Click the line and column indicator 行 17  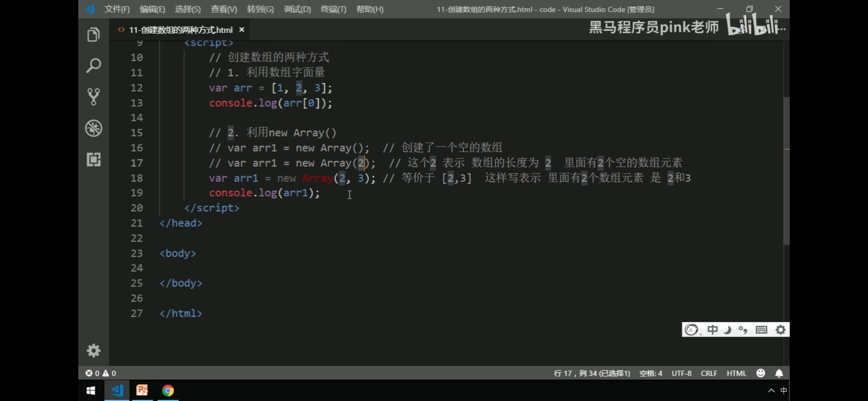[592, 373]
